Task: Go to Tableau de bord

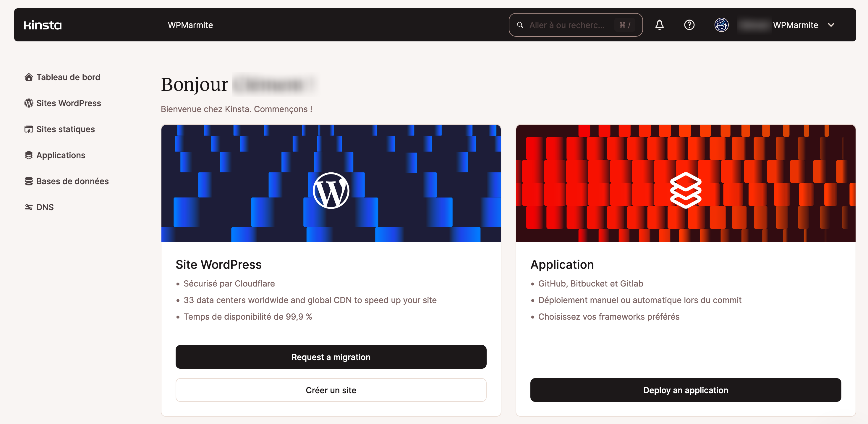Action: [x=62, y=77]
